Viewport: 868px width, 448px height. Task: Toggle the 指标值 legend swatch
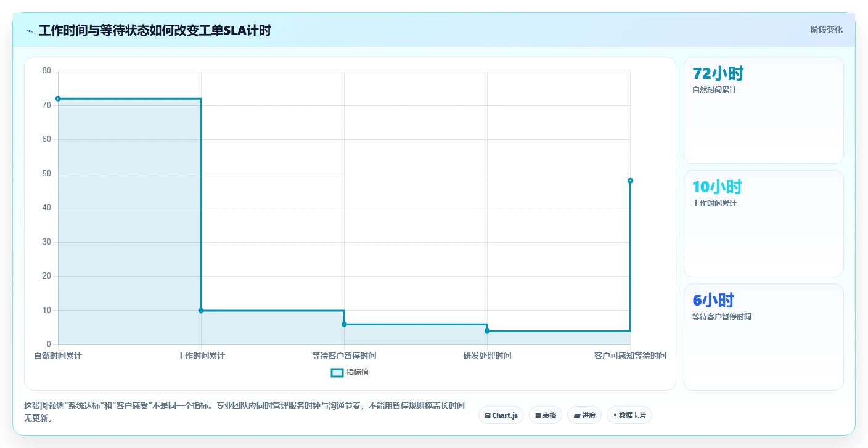[x=337, y=372]
